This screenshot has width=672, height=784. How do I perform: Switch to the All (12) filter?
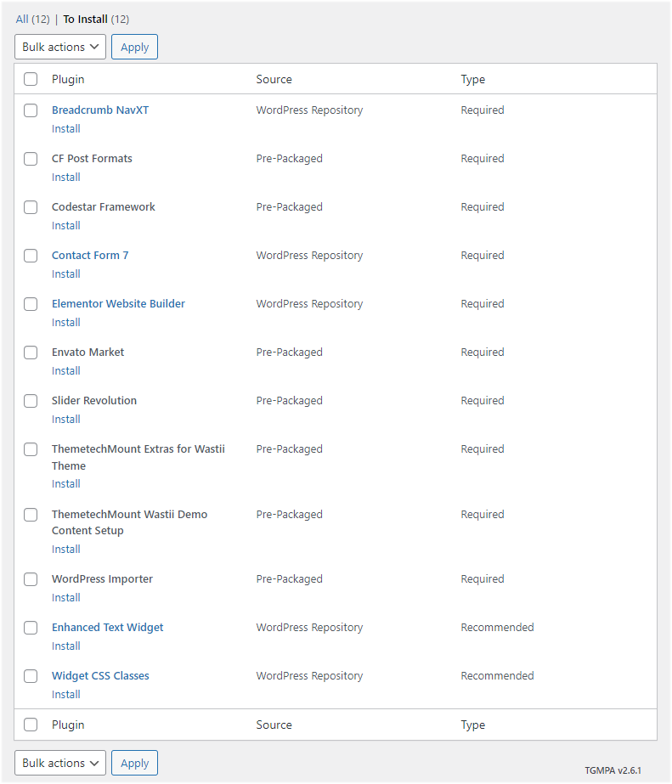(x=32, y=19)
